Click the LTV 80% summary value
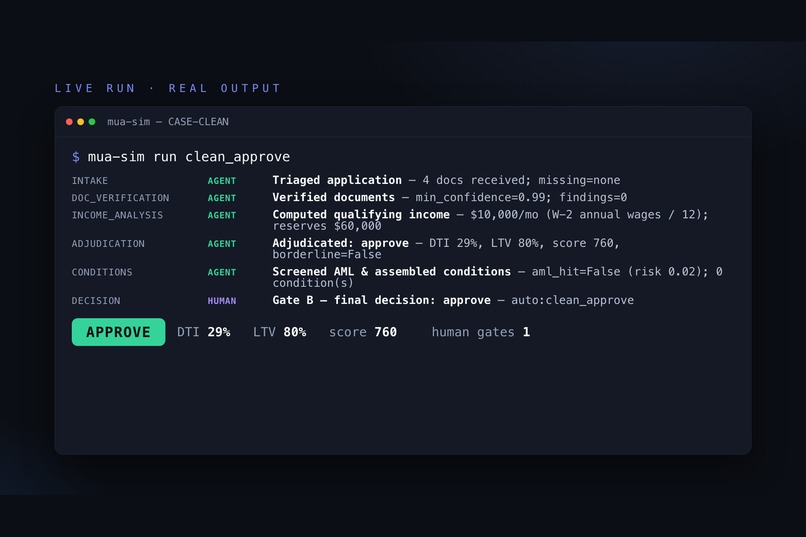 tap(279, 332)
